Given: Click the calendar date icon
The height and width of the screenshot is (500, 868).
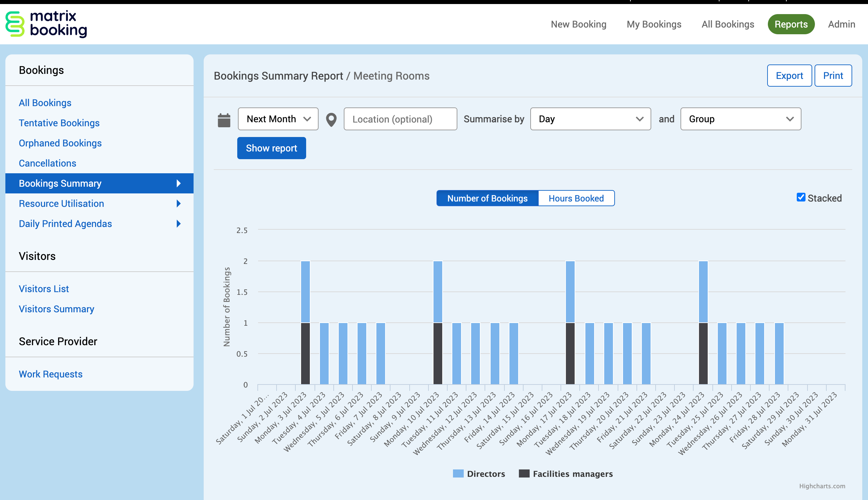Looking at the screenshot, I should (x=224, y=120).
